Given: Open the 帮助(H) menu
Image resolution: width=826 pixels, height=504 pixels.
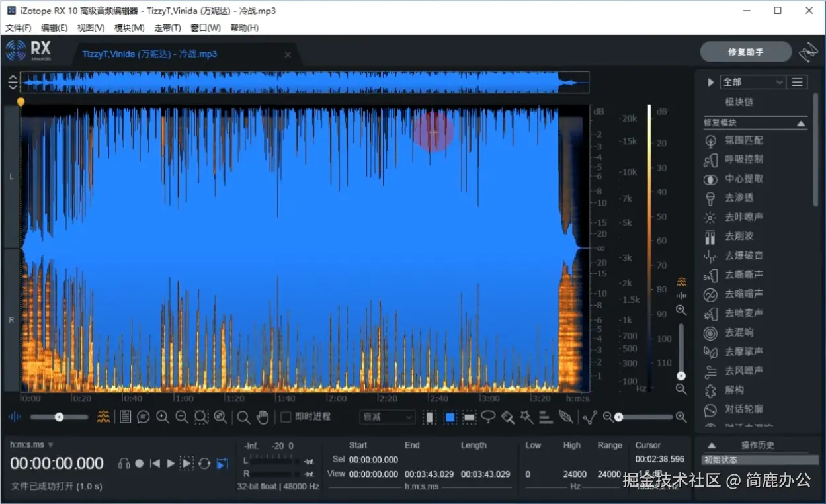Looking at the screenshot, I should pos(245,28).
